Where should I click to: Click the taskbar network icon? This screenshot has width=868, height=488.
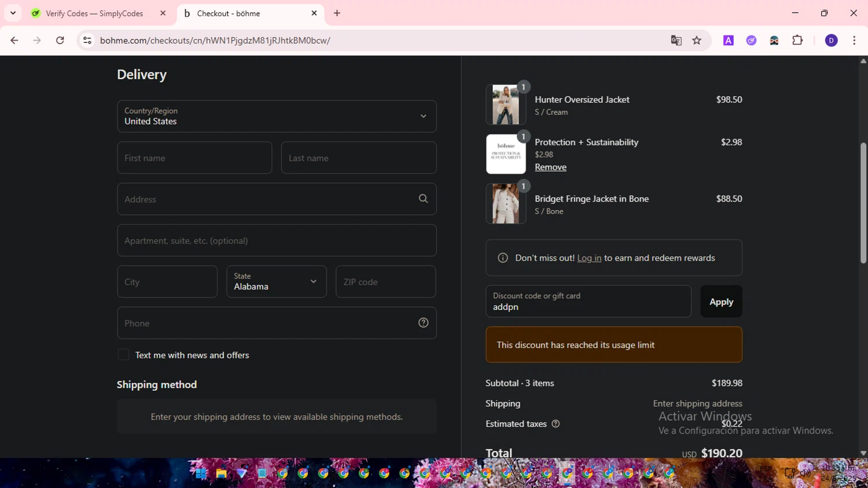click(789, 473)
